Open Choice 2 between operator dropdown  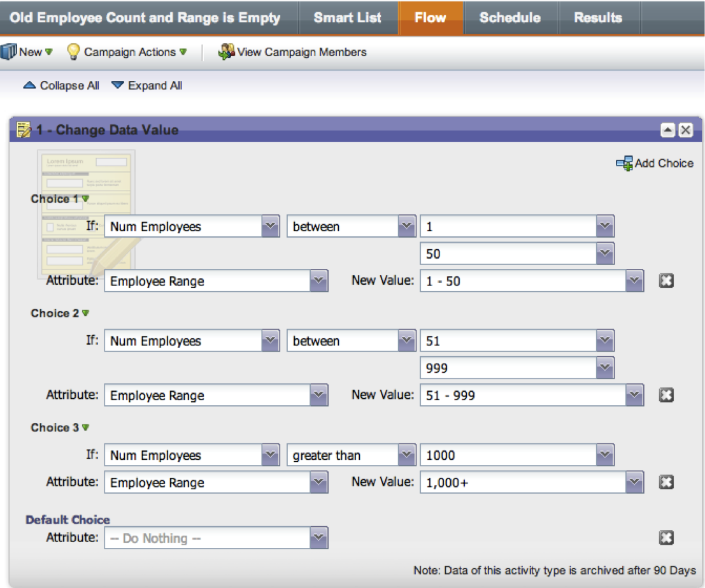[x=406, y=341]
